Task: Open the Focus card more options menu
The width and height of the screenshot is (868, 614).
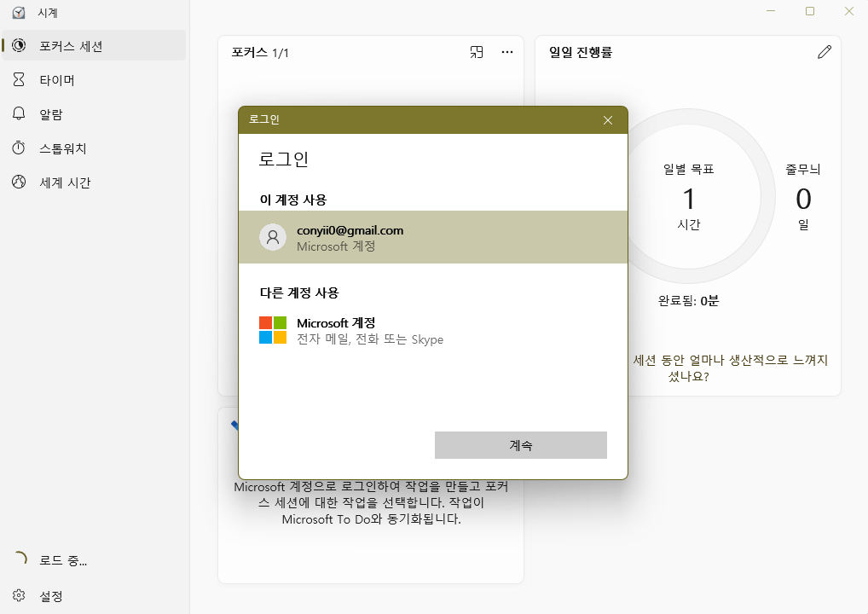Action: point(507,52)
